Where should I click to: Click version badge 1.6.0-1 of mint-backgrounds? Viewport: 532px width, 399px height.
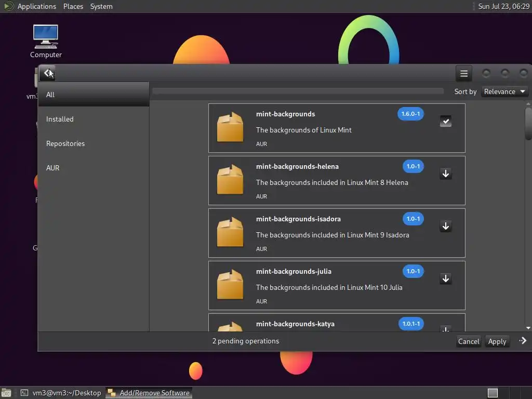pyautogui.click(x=410, y=114)
